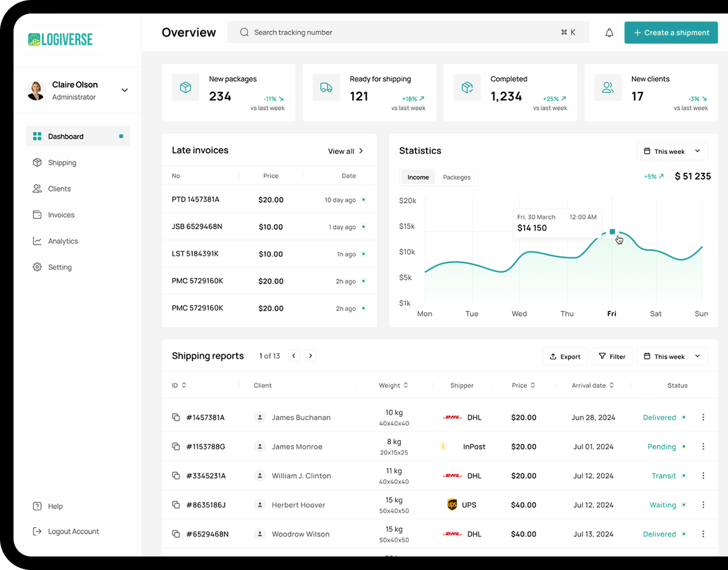
Task: Open three-dot menu for James Monroe row
Action: 703,447
